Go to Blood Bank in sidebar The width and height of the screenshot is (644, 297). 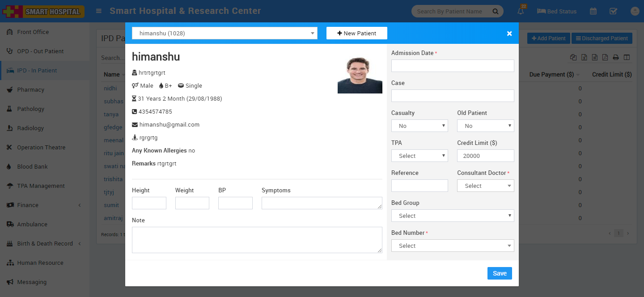pyautogui.click(x=32, y=167)
